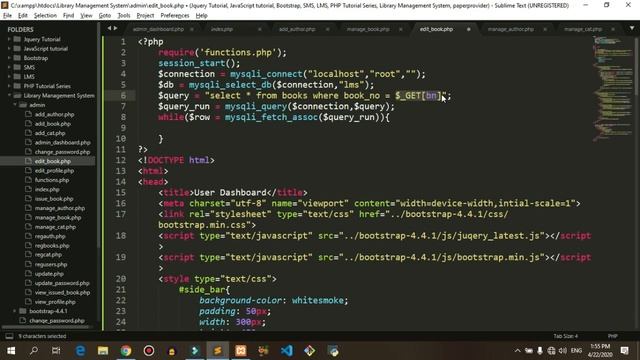This screenshot has height=360, width=640.
Task: Expand the Bootstrap folder
Action: point(9,58)
